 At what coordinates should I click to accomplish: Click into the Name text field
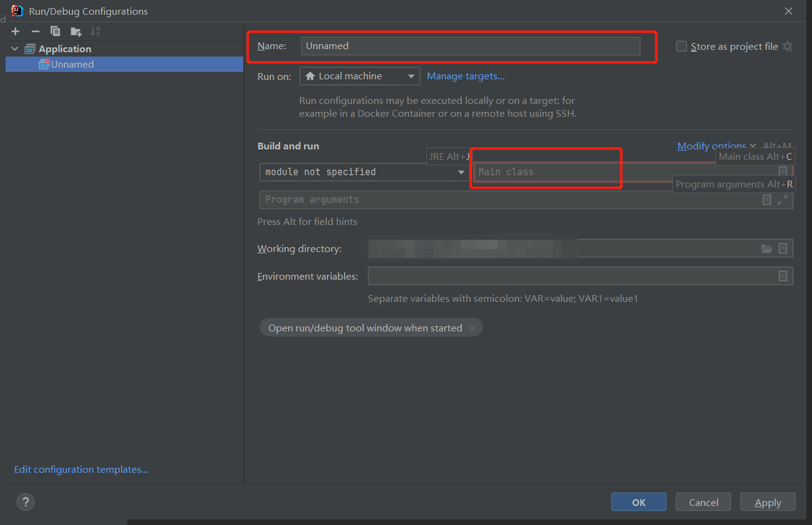(x=470, y=46)
